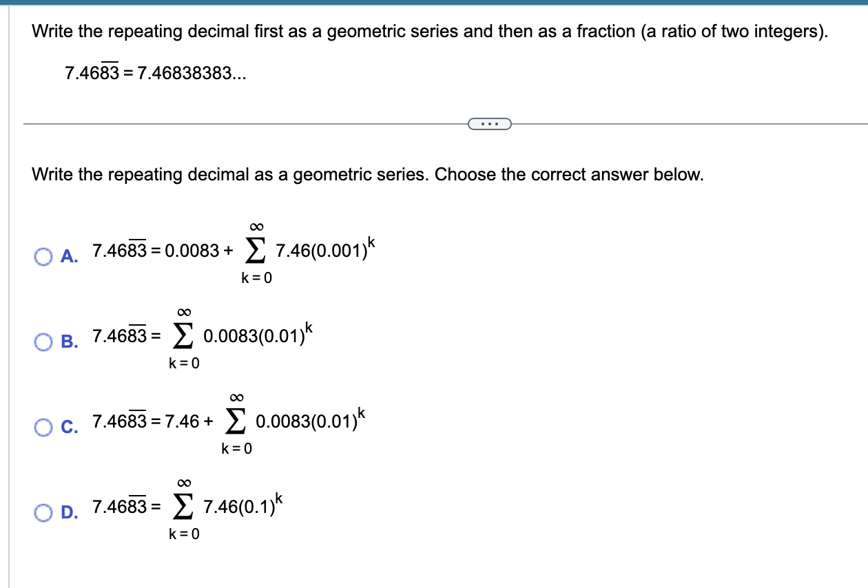Click the 'Choose the correct answer below' prompt
Viewport: 868px width, 588px height.
pos(368,174)
